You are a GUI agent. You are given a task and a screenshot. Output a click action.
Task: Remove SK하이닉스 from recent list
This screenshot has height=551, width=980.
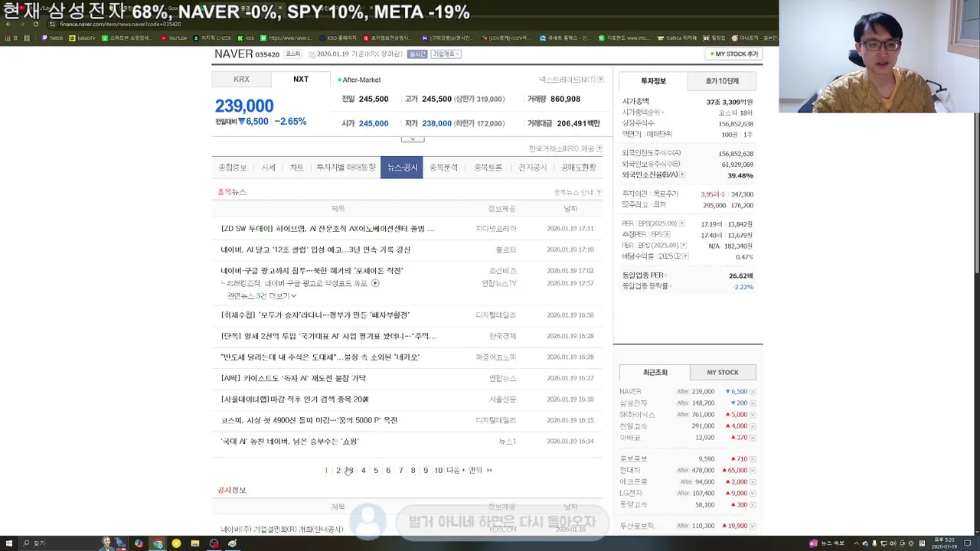click(753, 415)
